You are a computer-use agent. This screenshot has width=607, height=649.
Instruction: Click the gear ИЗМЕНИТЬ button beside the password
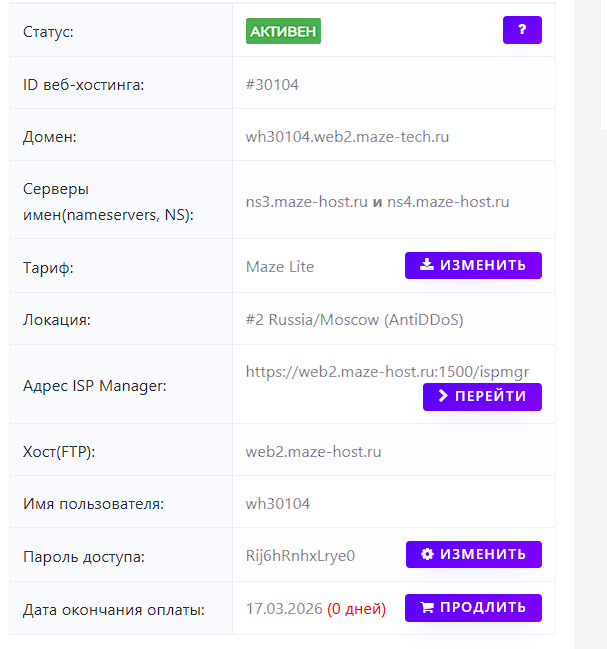point(473,554)
